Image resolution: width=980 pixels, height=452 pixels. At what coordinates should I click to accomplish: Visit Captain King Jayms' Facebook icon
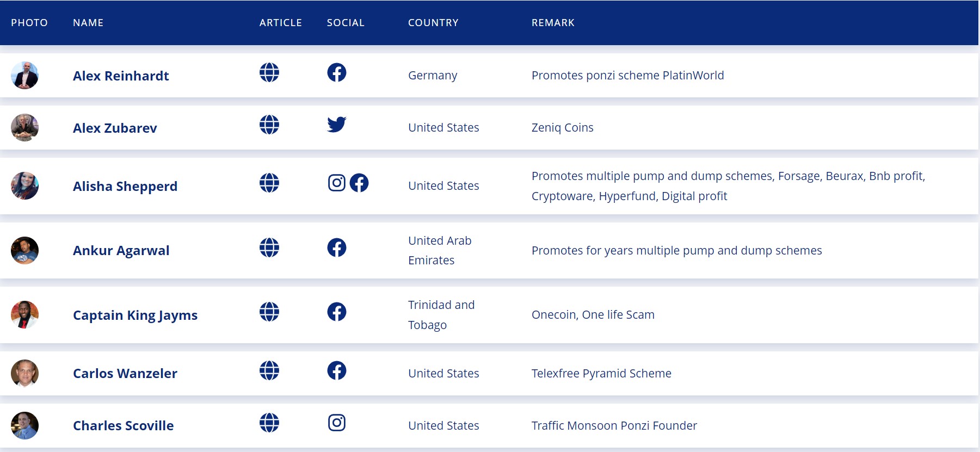point(337,312)
